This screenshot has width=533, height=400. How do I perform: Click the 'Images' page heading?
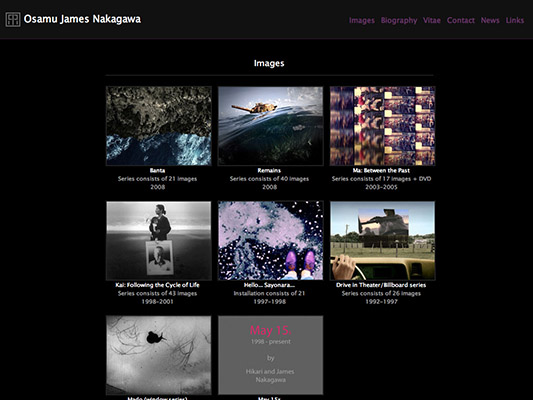tap(269, 63)
